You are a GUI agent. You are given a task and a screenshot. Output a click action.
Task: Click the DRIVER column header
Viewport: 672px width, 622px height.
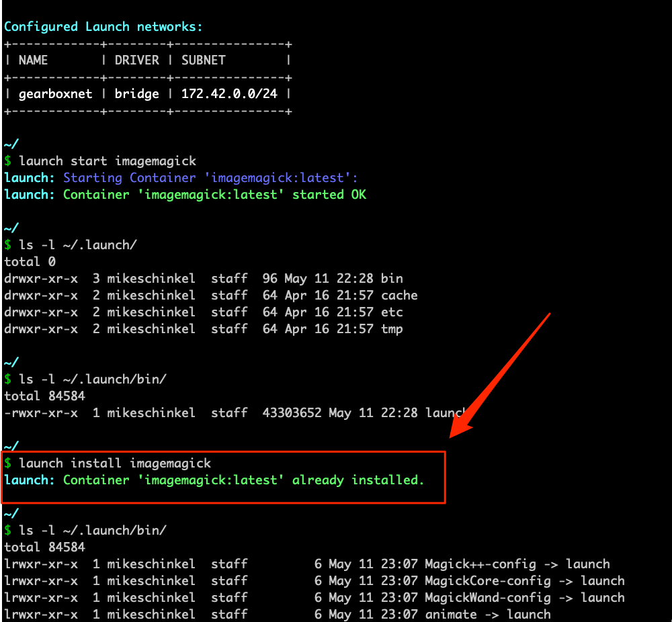point(136,60)
